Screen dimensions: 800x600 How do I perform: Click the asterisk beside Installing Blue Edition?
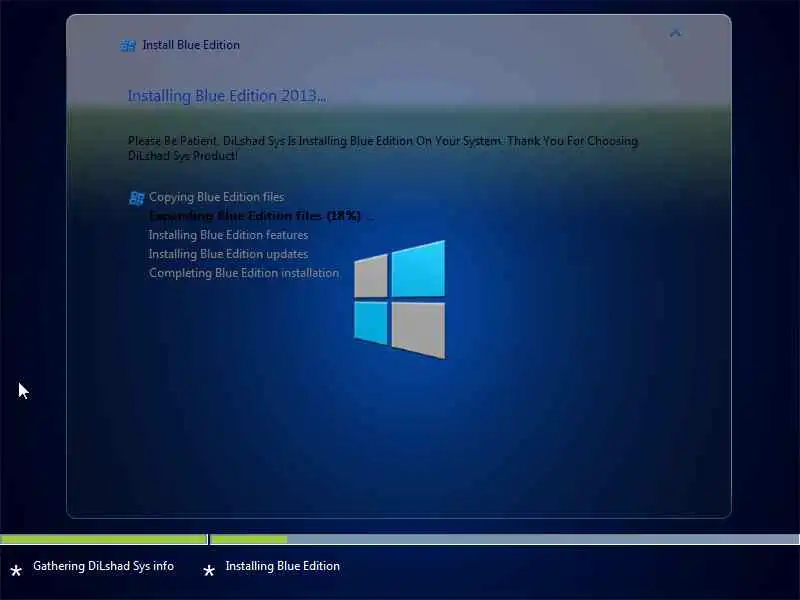tap(209, 570)
